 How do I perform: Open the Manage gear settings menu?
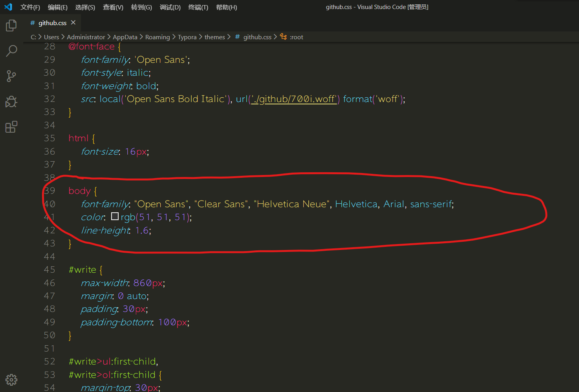11,379
